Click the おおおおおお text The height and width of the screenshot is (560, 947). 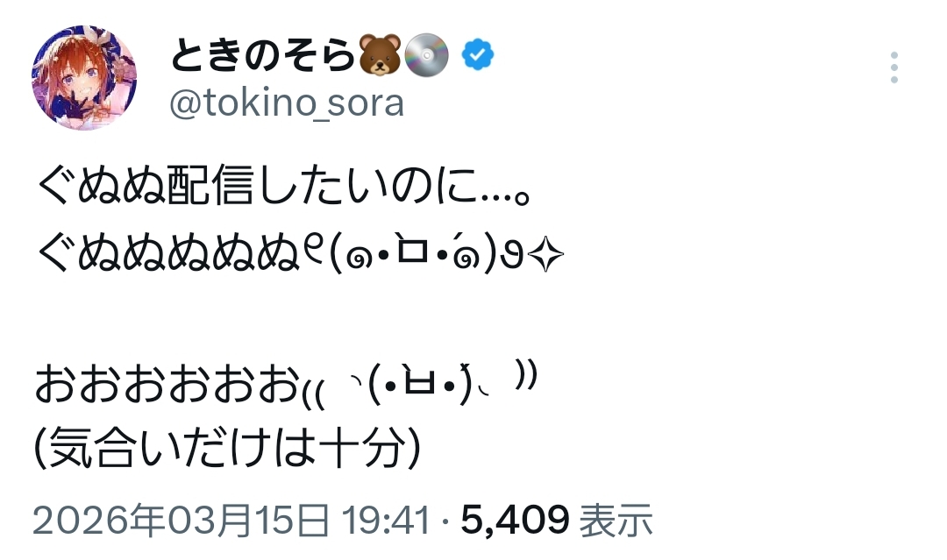point(165,386)
